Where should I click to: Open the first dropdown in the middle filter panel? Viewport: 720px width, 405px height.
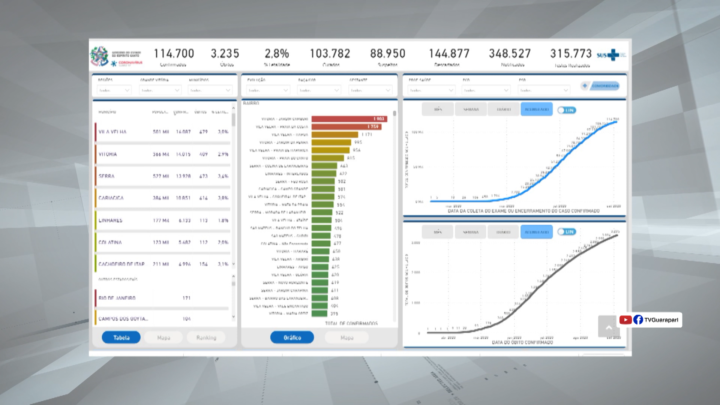(268, 90)
